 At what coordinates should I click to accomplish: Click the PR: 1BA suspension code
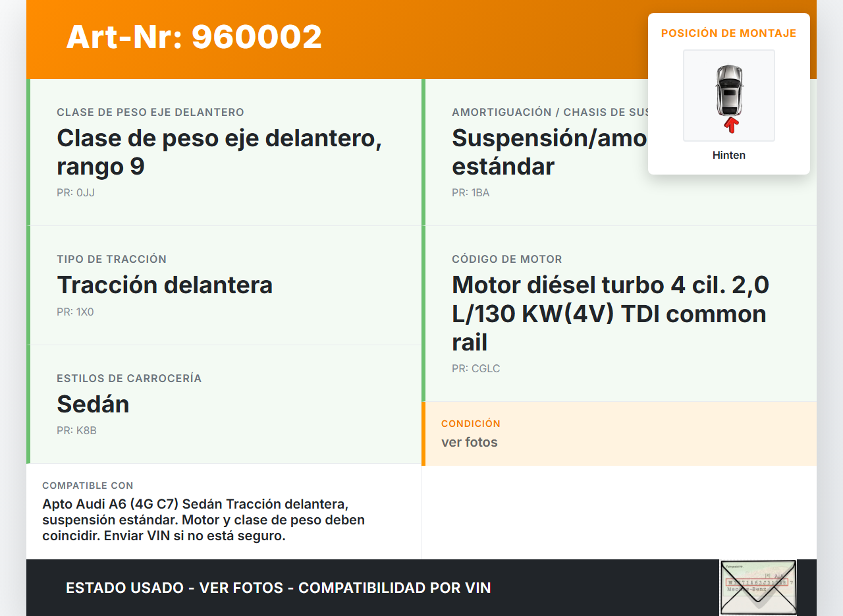pyautogui.click(x=470, y=193)
